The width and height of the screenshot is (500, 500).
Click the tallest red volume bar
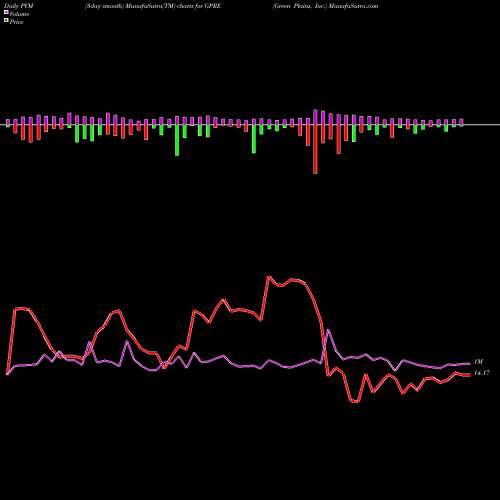pos(315,149)
